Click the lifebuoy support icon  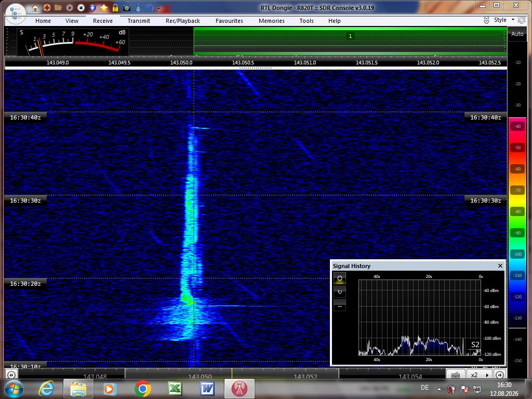(47, 7)
